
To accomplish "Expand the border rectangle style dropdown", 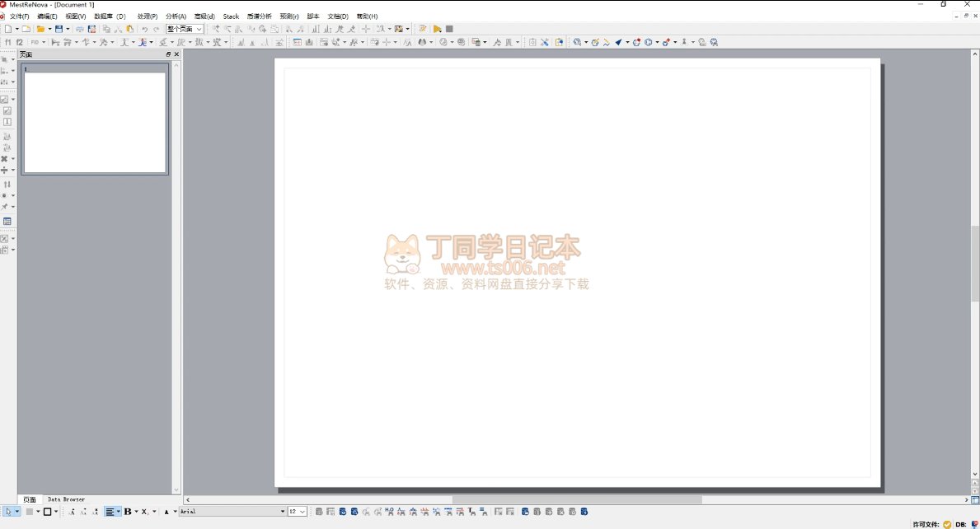I will [55, 512].
